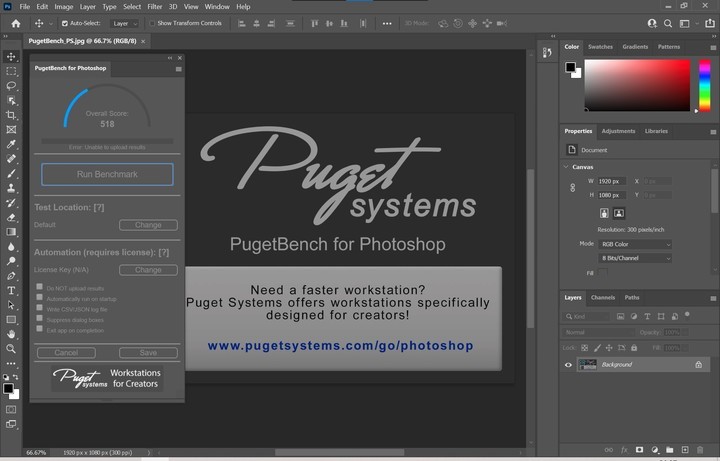Uncheck the Auto-Select checkbox
The width and height of the screenshot is (720, 461).
pyautogui.click(x=66, y=23)
